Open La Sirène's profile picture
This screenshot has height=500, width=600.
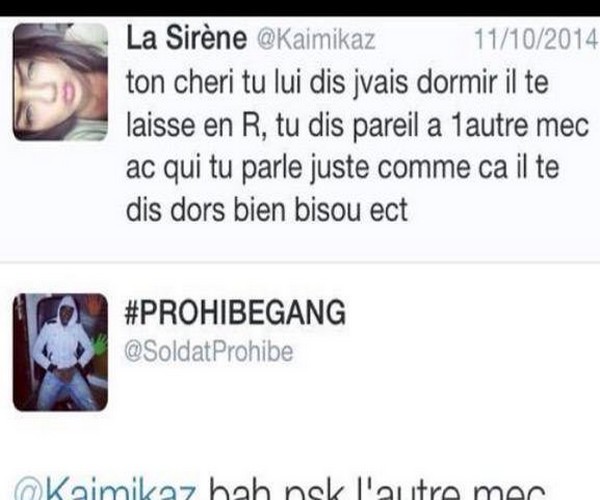(60, 82)
